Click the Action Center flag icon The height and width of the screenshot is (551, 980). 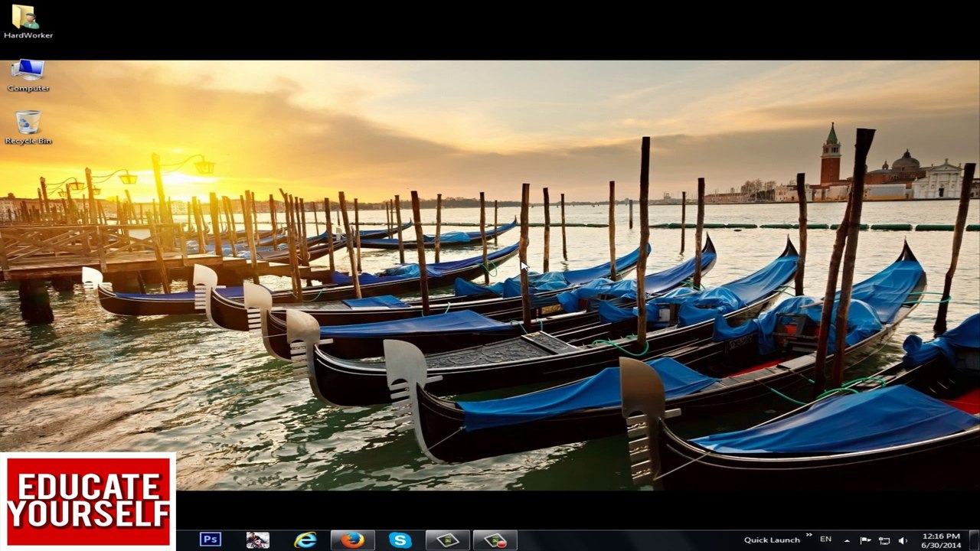[x=865, y=540]
